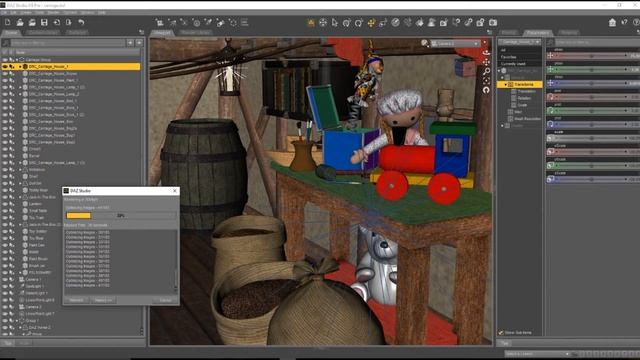The image size is (640, 360).
Task: Collapse the Transforms group in Parameters
Action: [x=505, y=84]
